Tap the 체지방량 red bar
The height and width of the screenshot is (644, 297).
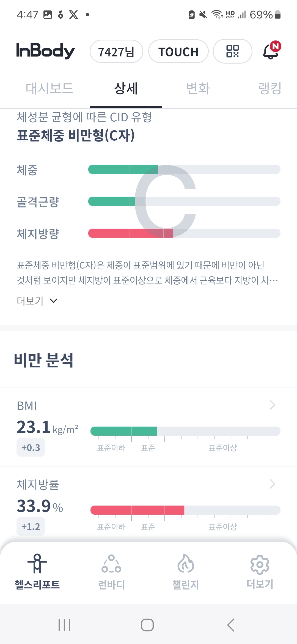[131, 233]
